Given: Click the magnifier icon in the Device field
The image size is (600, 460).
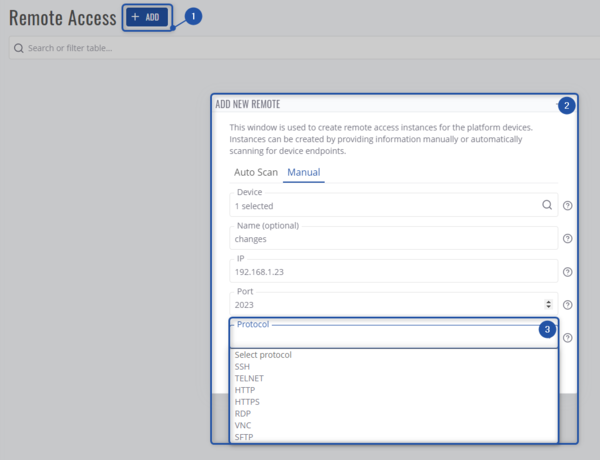Looking at the screenshot, I should [x=547, y=205].
